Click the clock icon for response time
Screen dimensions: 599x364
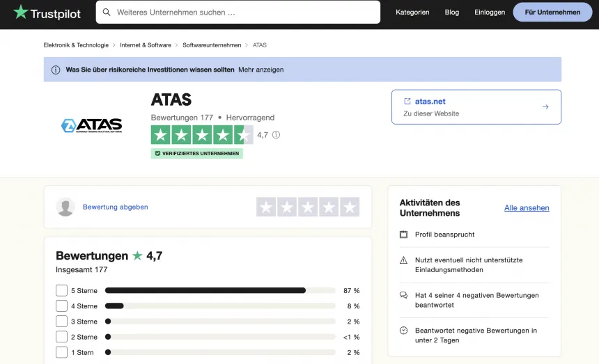[x=403, y=331]
